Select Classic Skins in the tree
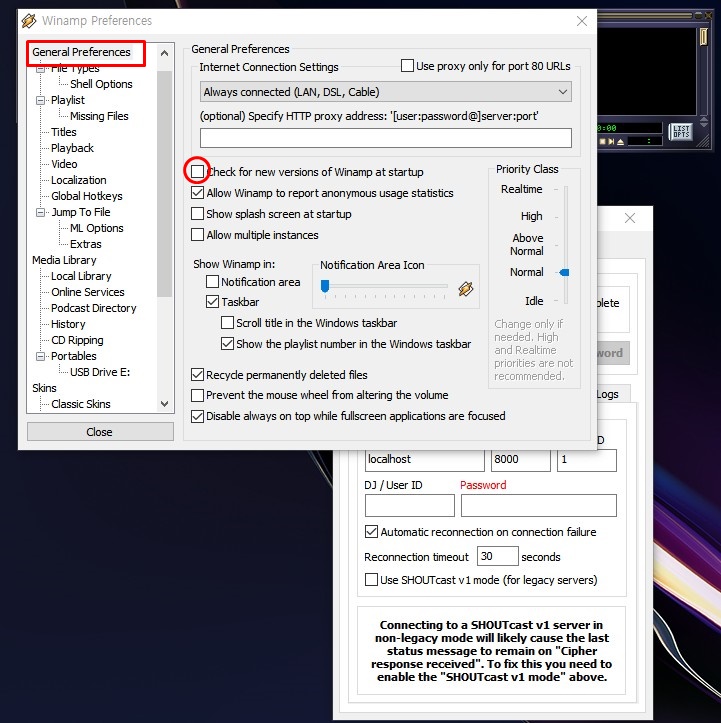This screenshot has height=723, width=721. coord(81,404)
